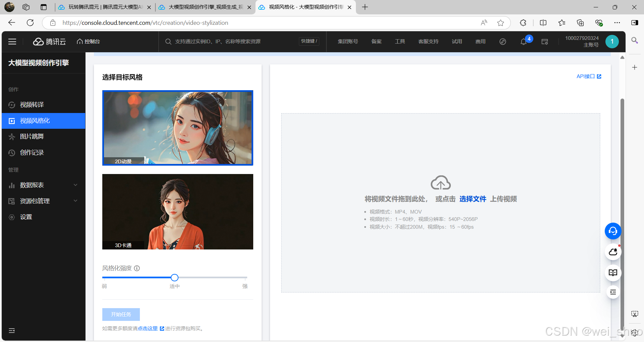The width and height of the screenshot is (644, 342).
Task: Click the cloud upload icon
Action: pyautogui.click(x=441, y=183)
